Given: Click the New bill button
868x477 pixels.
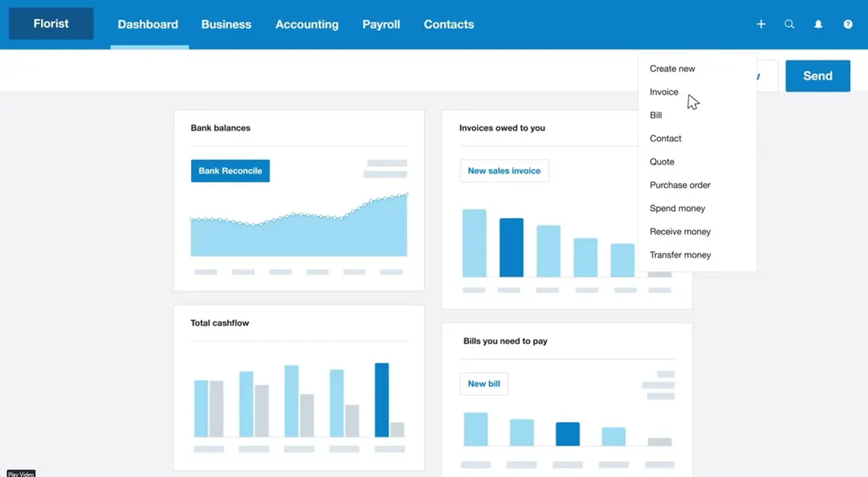Looking at the screenshot, I should coord(483,384).
